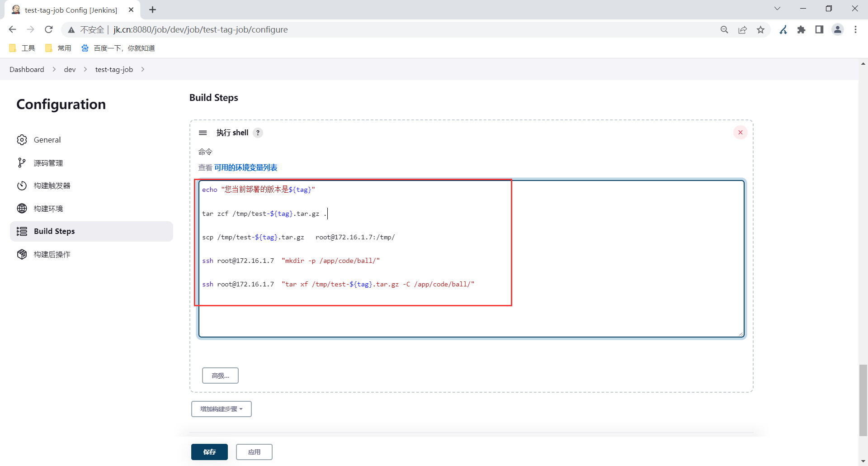Grab the build step drag handle icon
Image resolution: width=868 pixels, height=466 pixels.
tap(203, 133)
